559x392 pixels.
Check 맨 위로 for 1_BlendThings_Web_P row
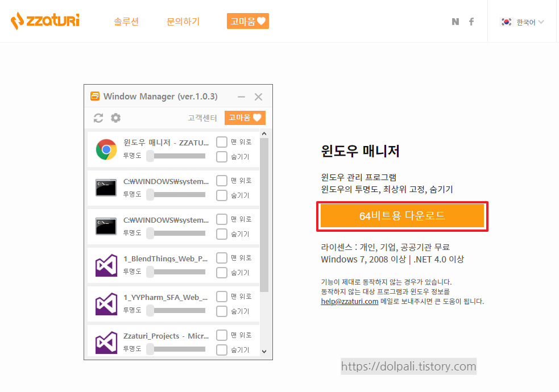(222, 258)
